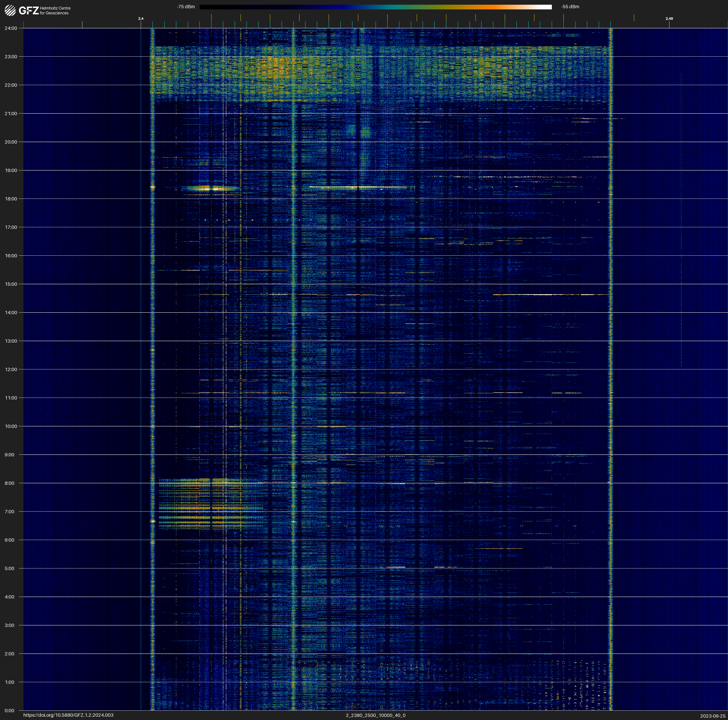Click the 2023-09-25 date label
Viewport: 728px width, 720px height.
(713, 716)
